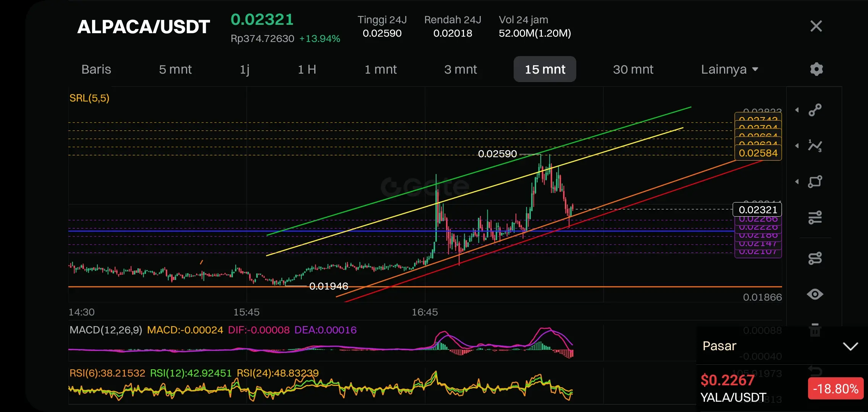Tap the Rendah 24J value 0.02018

pyautogui.click(x=453, y=33)
